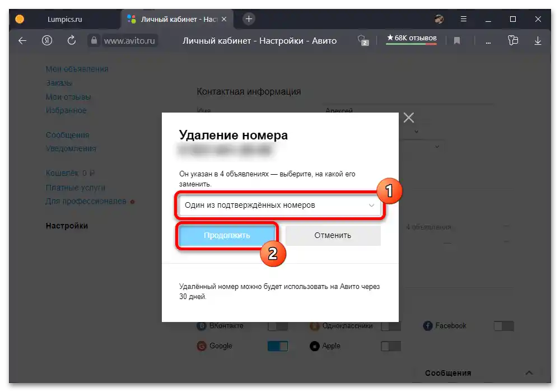The width and height of the screenshot is (560, 392).
Task: Click the Apple social icon
Action: click(x=314, y=346)
